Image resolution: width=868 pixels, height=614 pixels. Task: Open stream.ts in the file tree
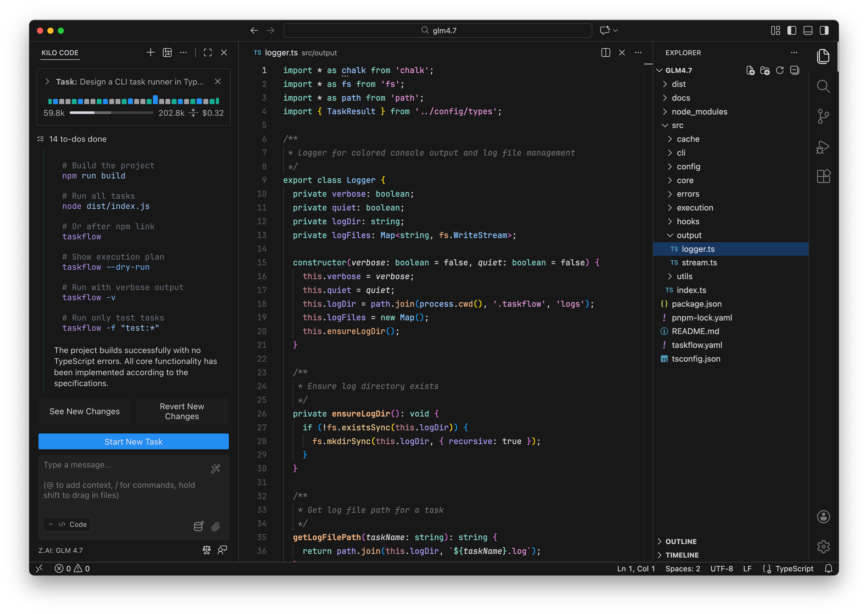[699, 263]
